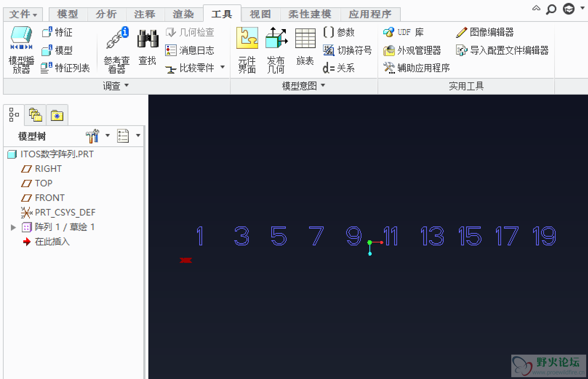This screenshot has width=588, height=379.
Task: Select the sketched number 7 in viewport
Action: pyautogui.click(x=316, y=236)
